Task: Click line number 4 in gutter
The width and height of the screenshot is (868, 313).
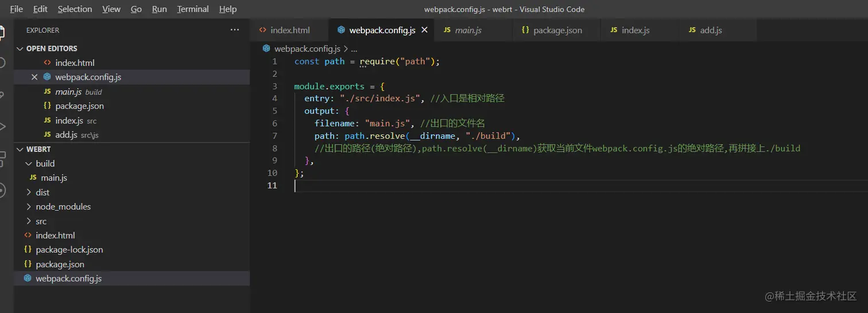Action: [x=274, y=98]
